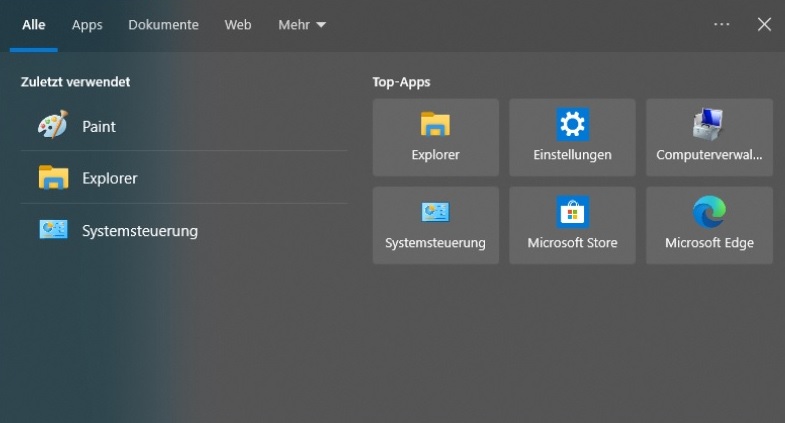The width and height of the screenshot is (785, 423).
Task: Select the Dokumente filter tab
Action: 163,25
